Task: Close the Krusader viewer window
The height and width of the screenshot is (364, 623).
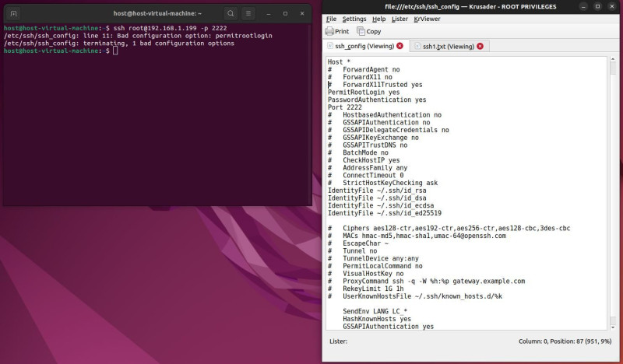Action: click(612, 6)
